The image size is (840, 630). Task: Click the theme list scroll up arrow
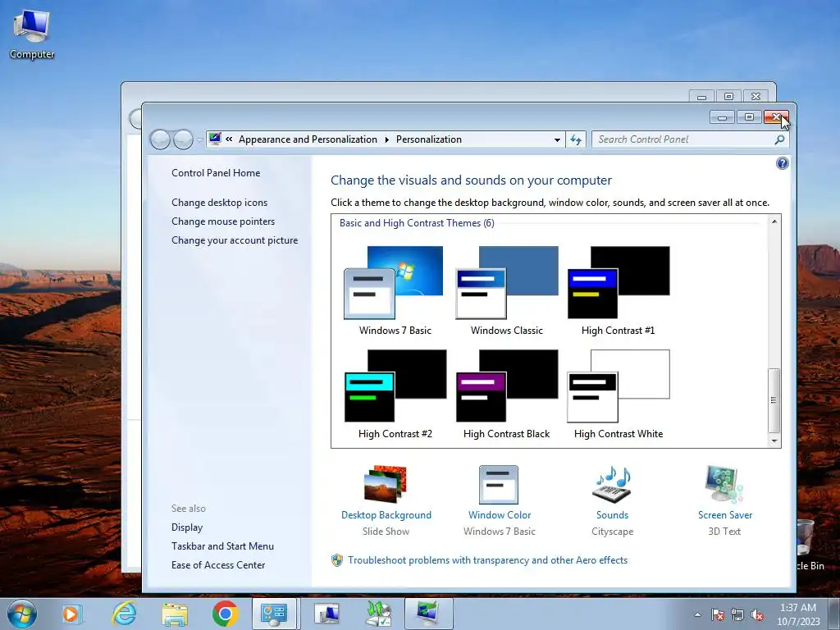pyautogui.click(x=774, y=221)
